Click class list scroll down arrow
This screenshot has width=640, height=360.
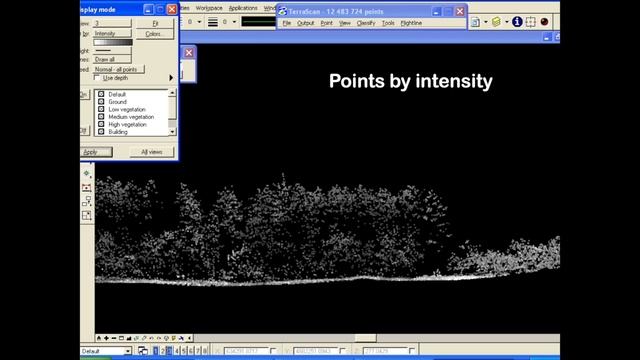pos(172,132)
